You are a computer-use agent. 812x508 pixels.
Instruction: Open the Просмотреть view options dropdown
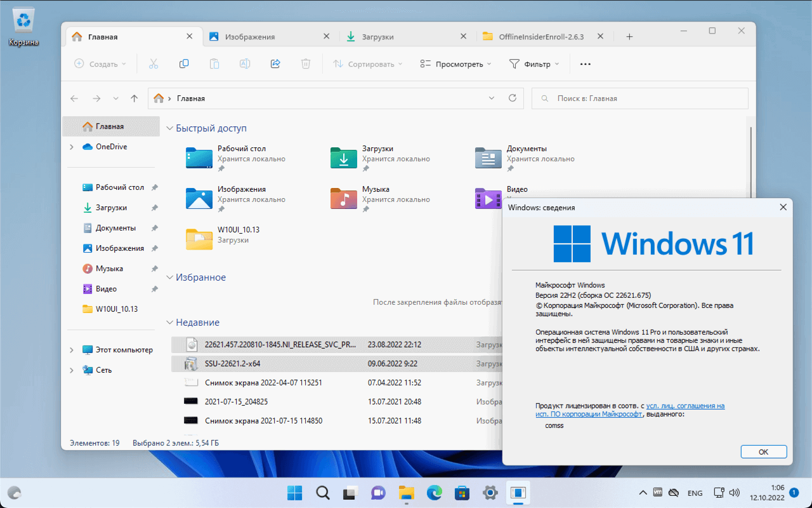click(455, 63)
